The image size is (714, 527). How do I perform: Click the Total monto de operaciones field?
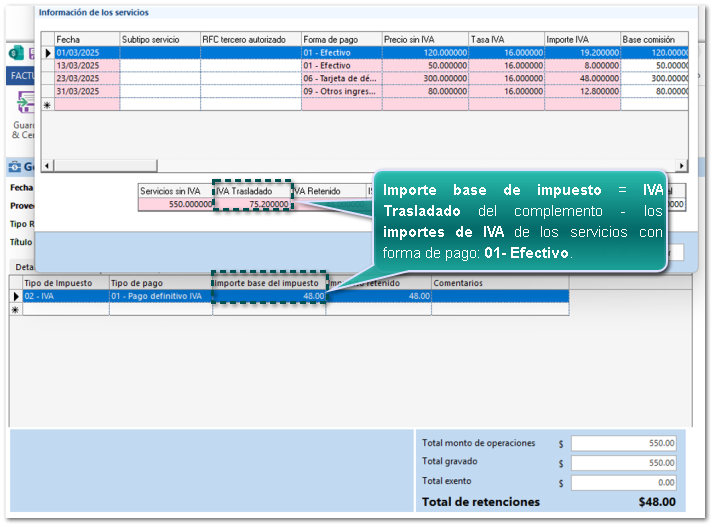click(623, 443)
